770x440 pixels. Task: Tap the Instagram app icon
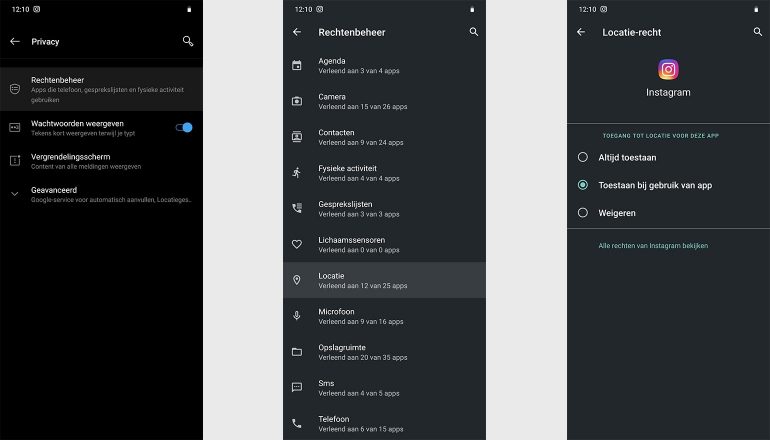tap(668, 70)
